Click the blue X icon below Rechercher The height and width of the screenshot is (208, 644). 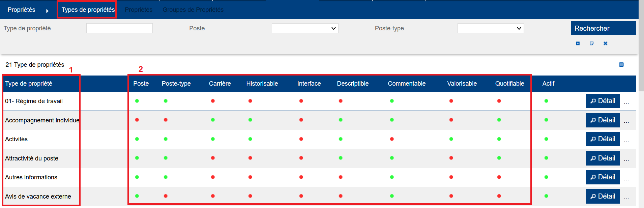[x=605, y=43]
